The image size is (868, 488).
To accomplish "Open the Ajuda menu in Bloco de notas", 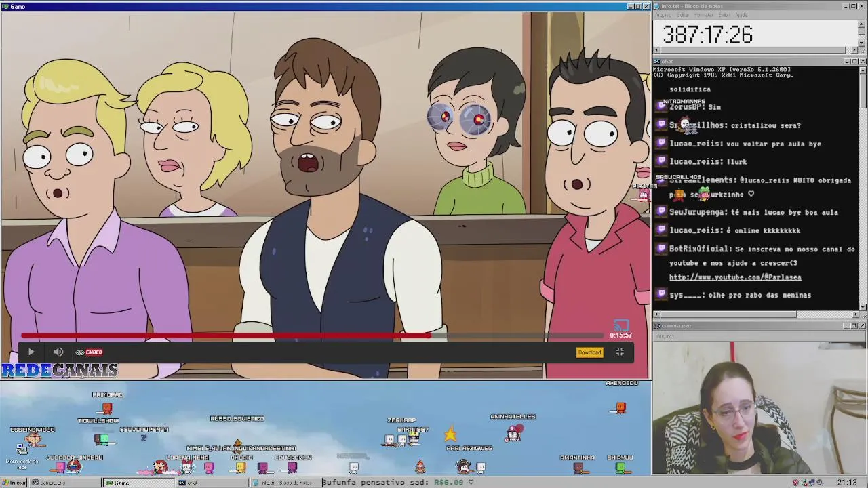I will pos(741,15).
